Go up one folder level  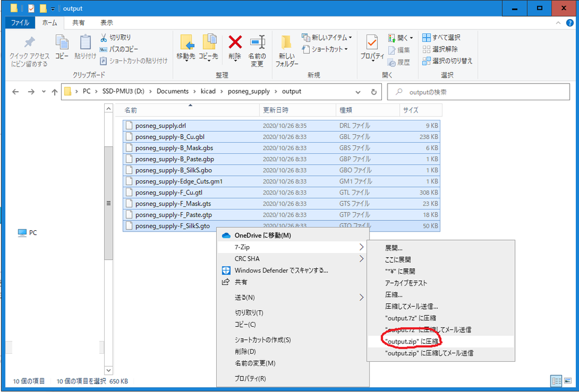[x=55, y=92]
